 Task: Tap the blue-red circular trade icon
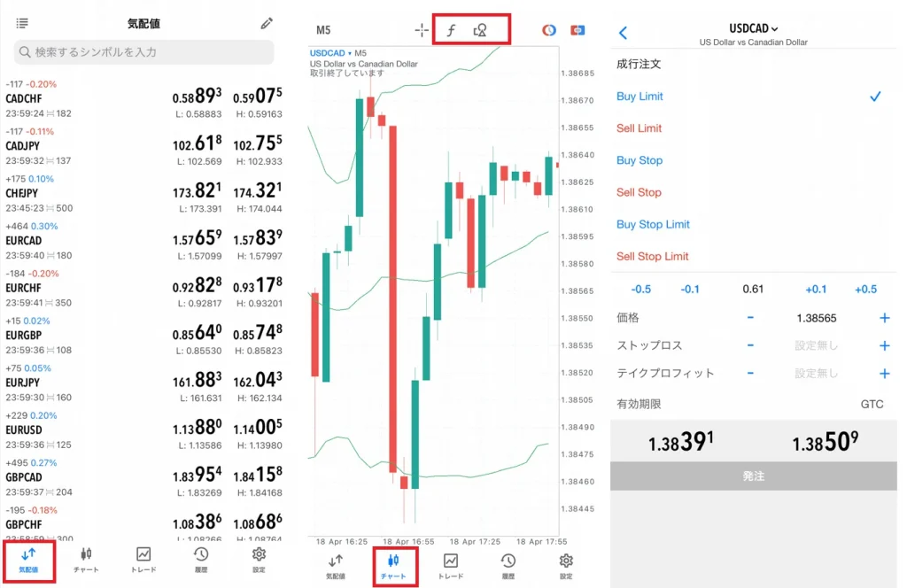[549, 30]
